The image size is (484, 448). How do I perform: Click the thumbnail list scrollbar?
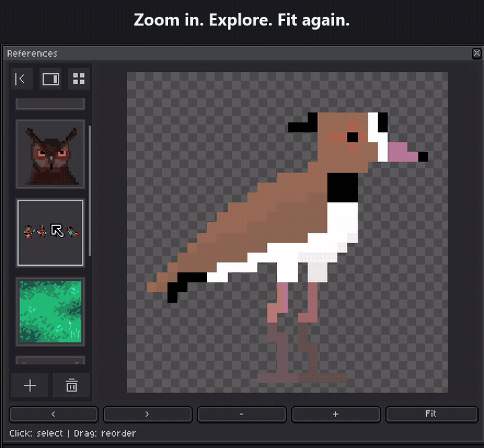89,190
